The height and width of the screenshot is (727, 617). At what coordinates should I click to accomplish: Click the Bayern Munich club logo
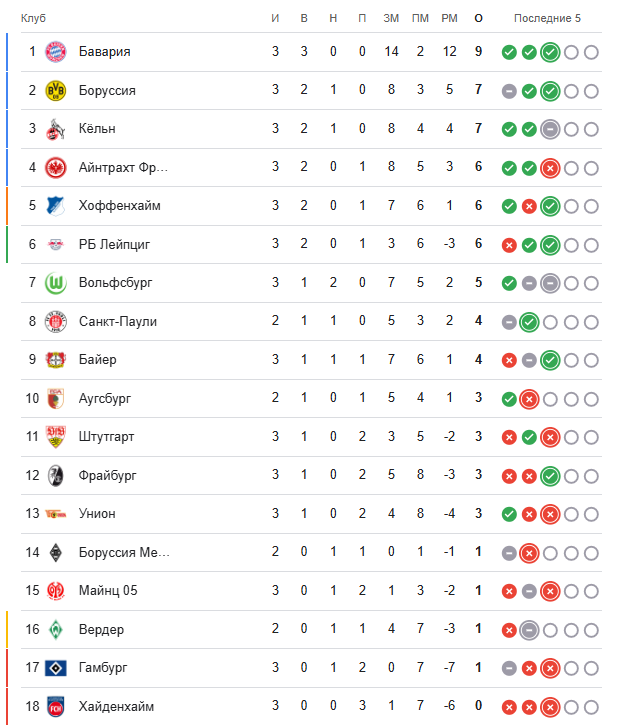pyautogui.click(x=55, y=52)
